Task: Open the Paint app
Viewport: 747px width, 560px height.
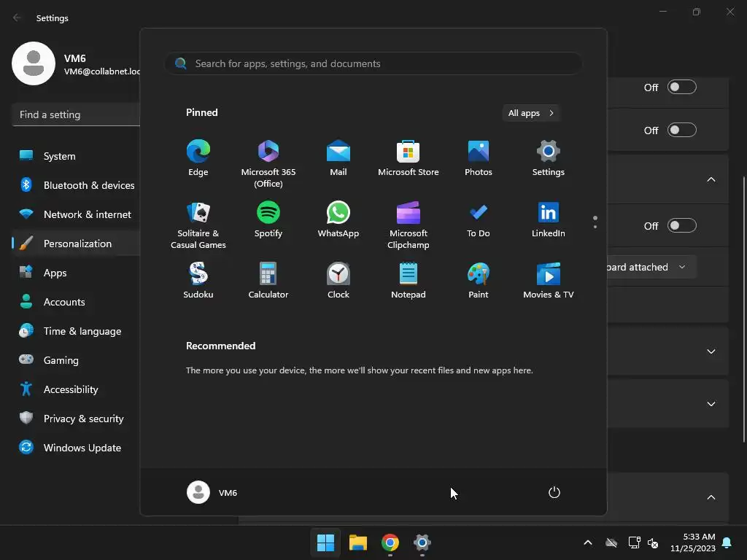Action: (479, 281)
